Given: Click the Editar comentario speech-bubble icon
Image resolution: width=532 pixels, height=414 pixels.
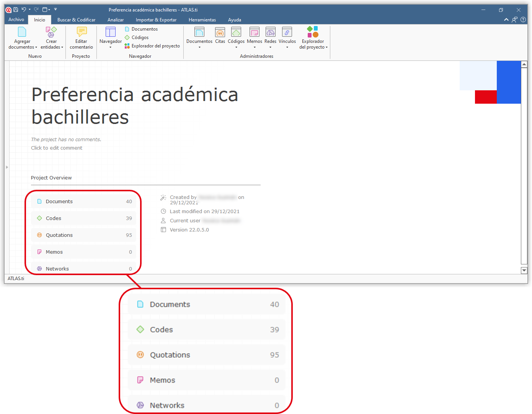Looking at the screenshot, I should (82, 32).
